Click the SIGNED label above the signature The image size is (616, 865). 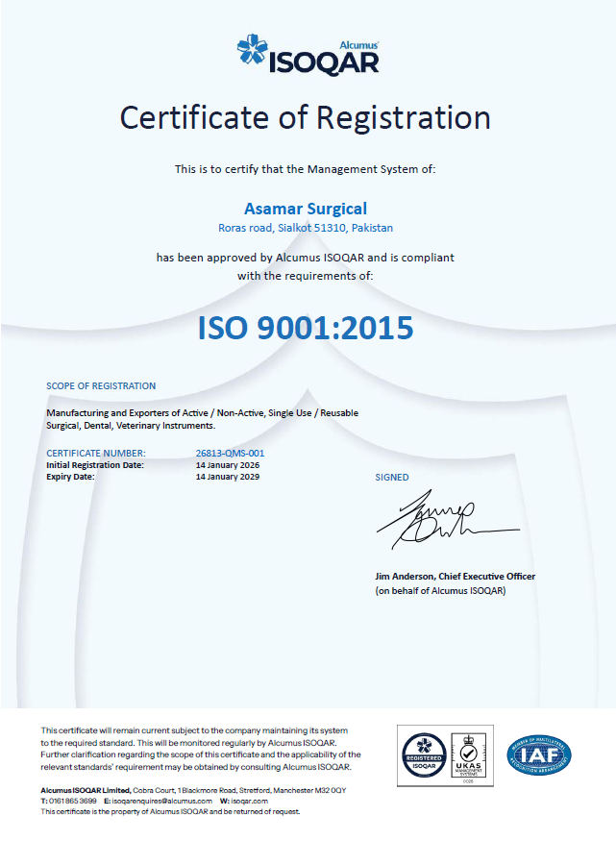(391, 478)
